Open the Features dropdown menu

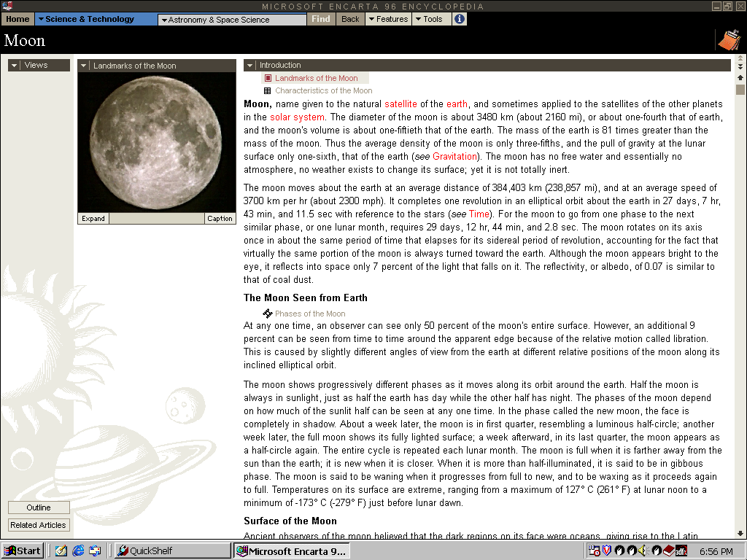tap(388, 19)
